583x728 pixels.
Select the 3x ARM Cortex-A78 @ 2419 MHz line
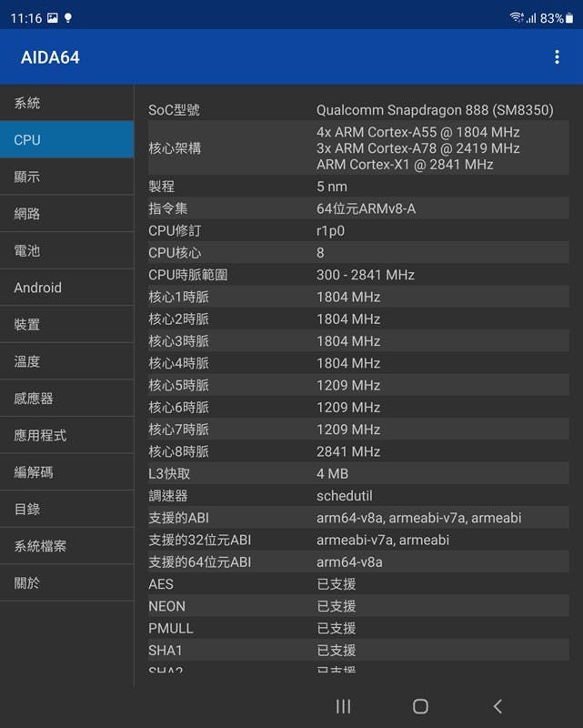pos(418,148)
